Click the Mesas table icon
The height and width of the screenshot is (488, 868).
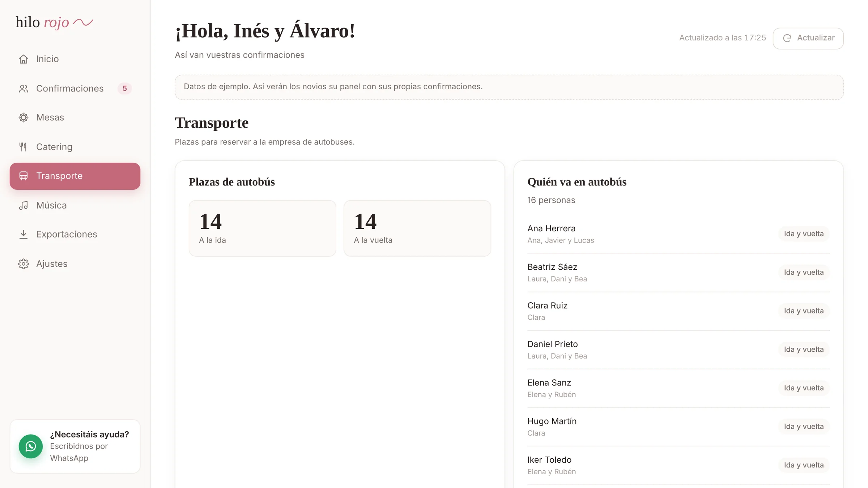[x=24, y=117]
